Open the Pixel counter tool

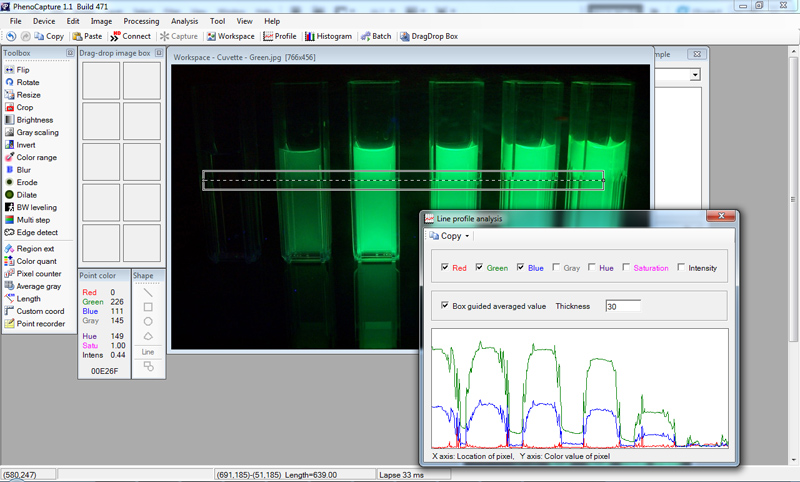(38, 273)
